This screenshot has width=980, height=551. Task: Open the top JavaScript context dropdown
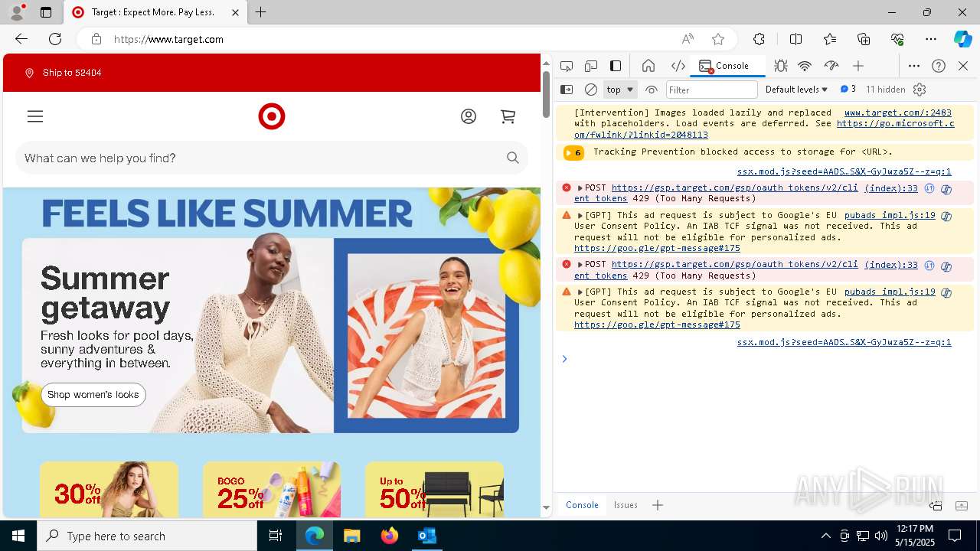pos(620,90)
